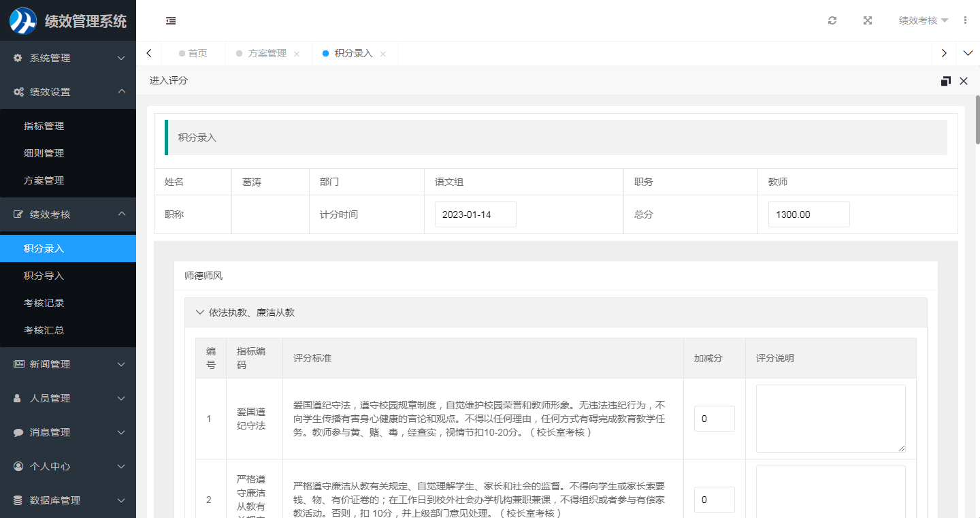This screenshot has height=518, width=980.
Task: Open 指标管理 in the sidebar
Action: coord(44,126)
